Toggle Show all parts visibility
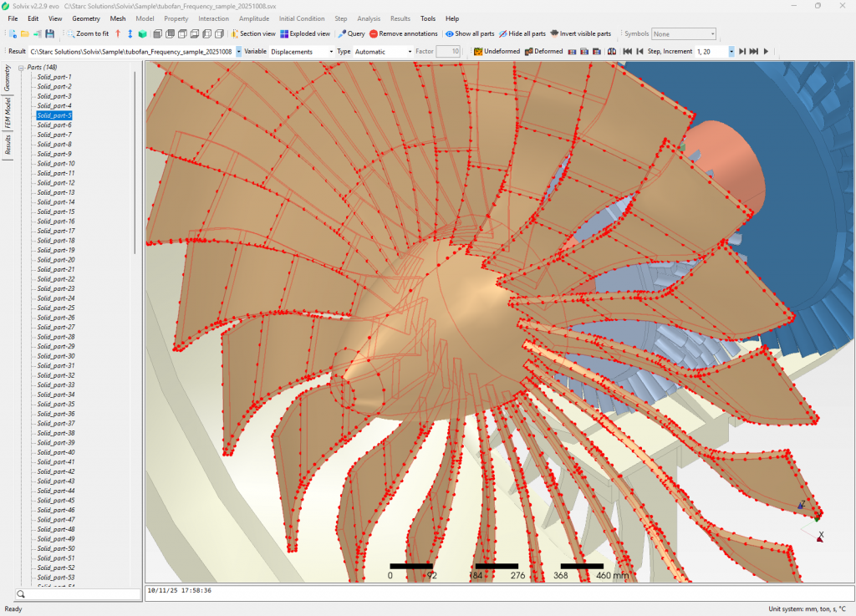Screen dimensions: 856x616 click(x=470, y=33)
